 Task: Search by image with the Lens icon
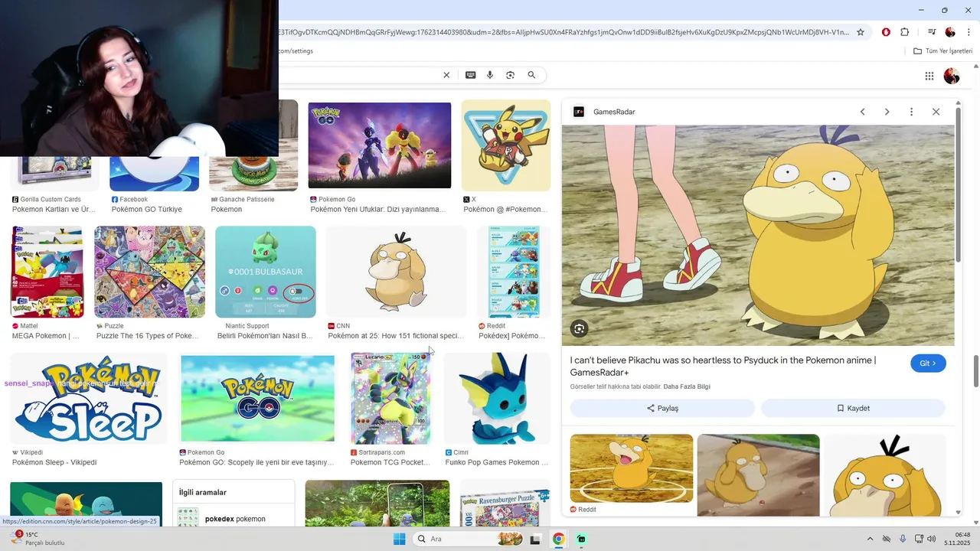pyautogui.click(x=511, y=75)
